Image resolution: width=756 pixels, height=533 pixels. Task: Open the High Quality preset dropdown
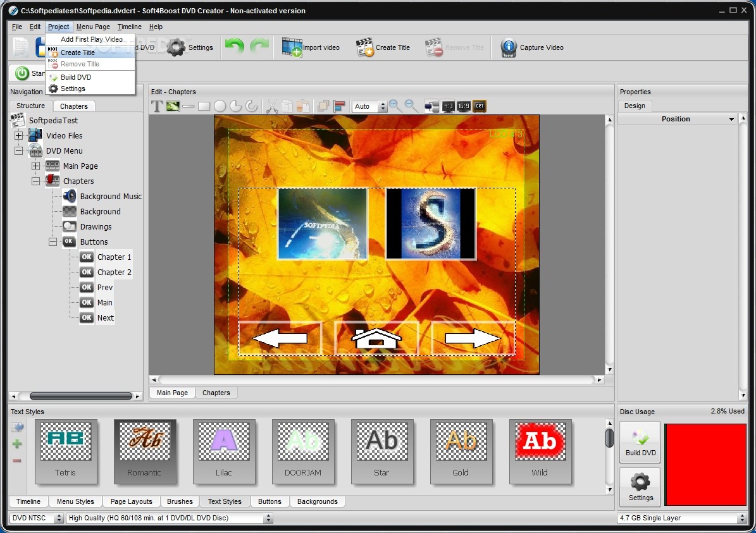pyautogui.click(x=268, y=518)
